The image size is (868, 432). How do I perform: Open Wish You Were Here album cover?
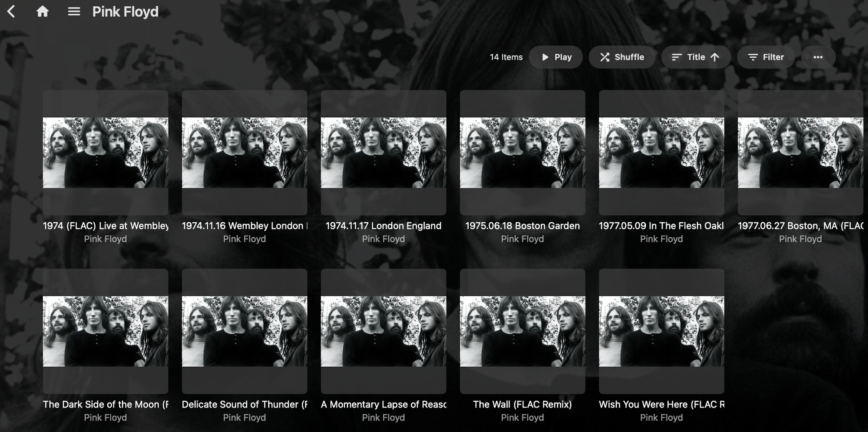click(x=662, y=331)
